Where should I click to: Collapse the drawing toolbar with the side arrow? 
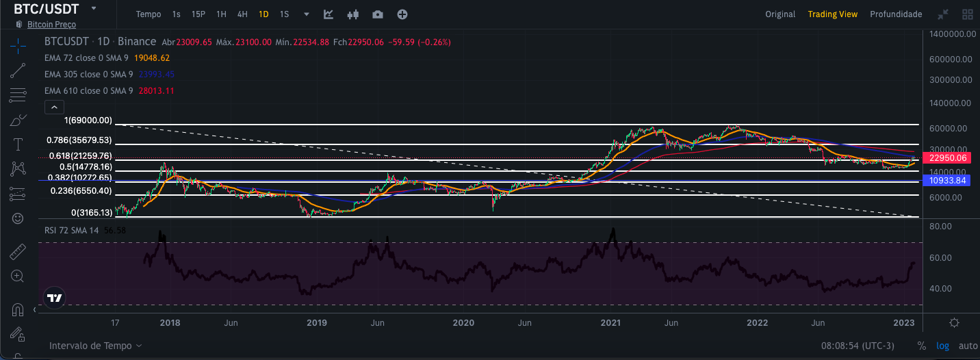[x=35, y=309]
